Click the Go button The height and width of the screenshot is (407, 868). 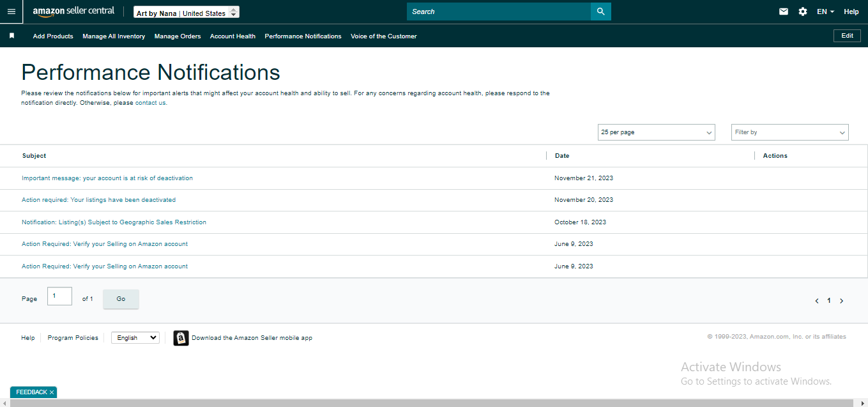coord(121,299)
